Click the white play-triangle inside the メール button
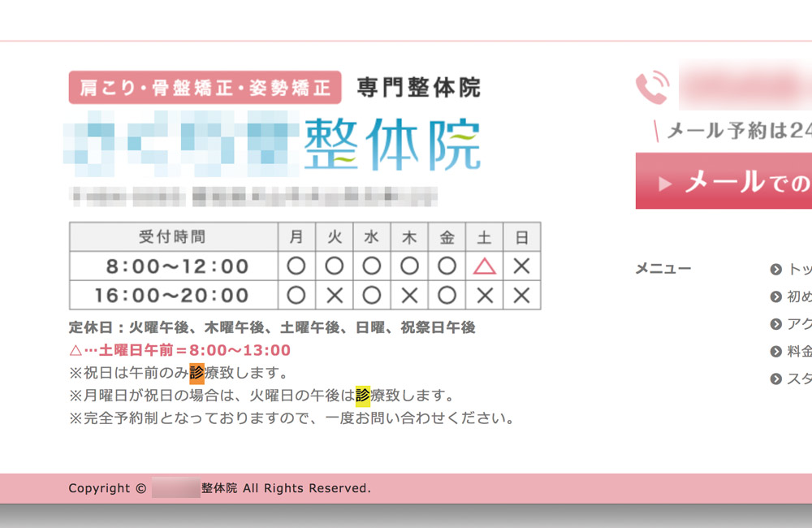Image resolution: width=812 pixels, height=528 pixels. (x=664, y=182)
